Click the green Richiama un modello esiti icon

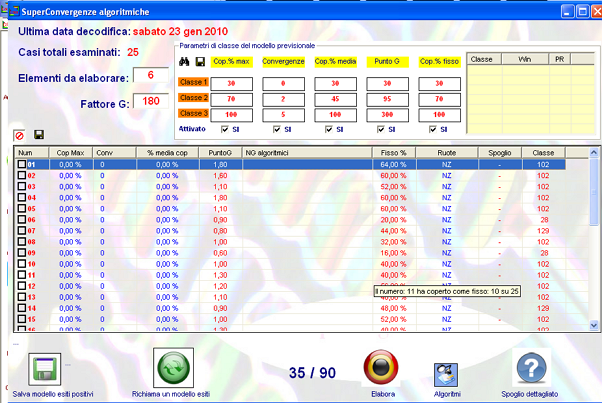(x=173, y=369)
